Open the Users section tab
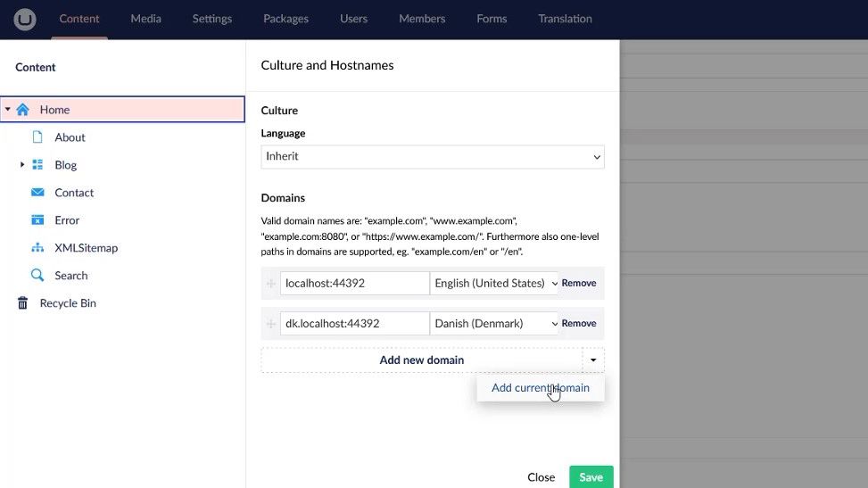Viewport: 868px width, 488px height. point(354,19)
